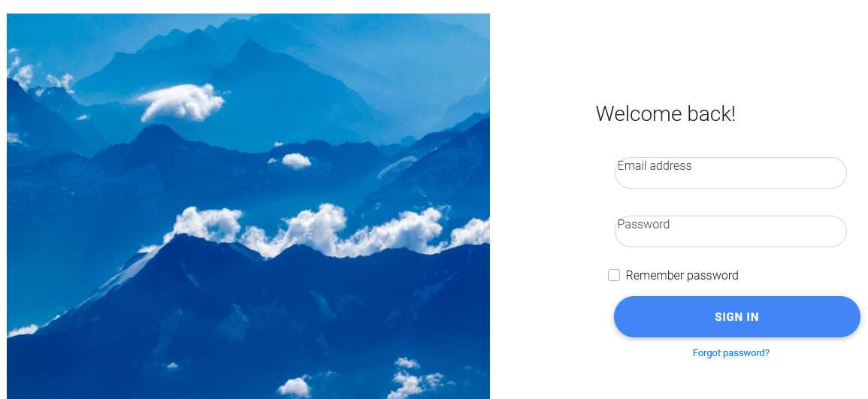Focus the Password input field
This screenshot has width=868, height=399.
tap(730, 231)
